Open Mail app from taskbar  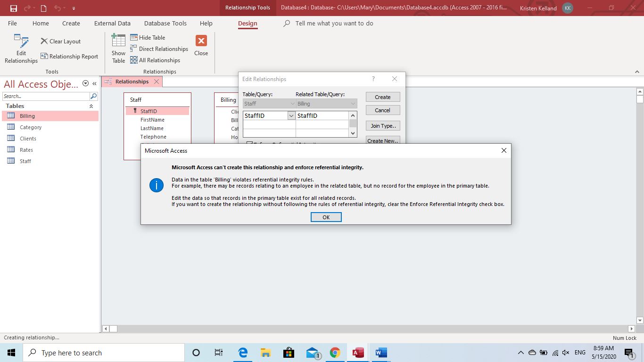pyautogui.click(x=313, y=353)
